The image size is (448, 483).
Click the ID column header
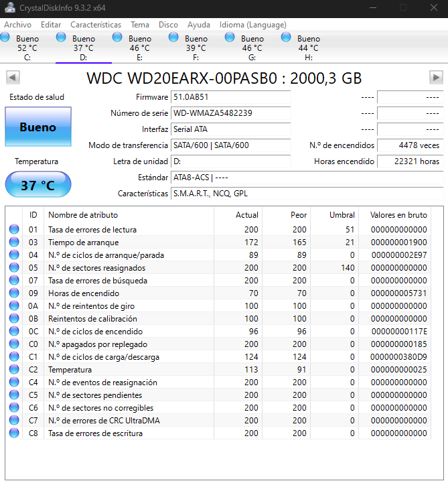point(33,215)
